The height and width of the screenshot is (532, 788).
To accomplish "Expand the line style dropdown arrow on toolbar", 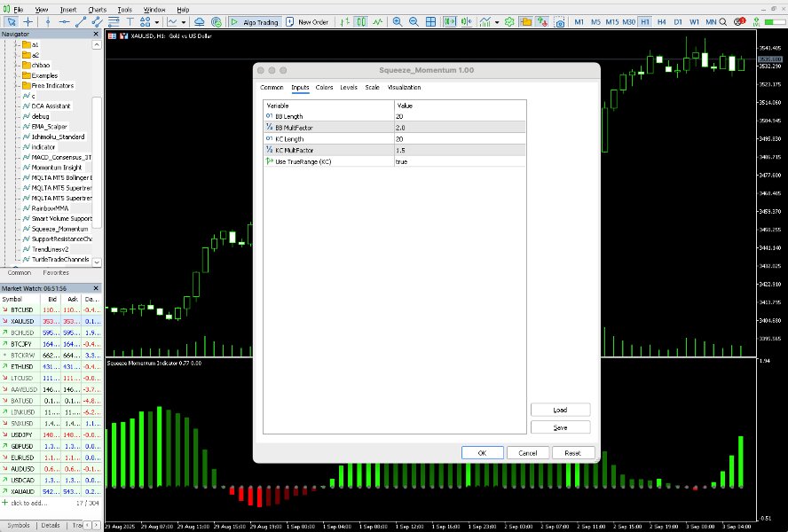I will [184, 22].
